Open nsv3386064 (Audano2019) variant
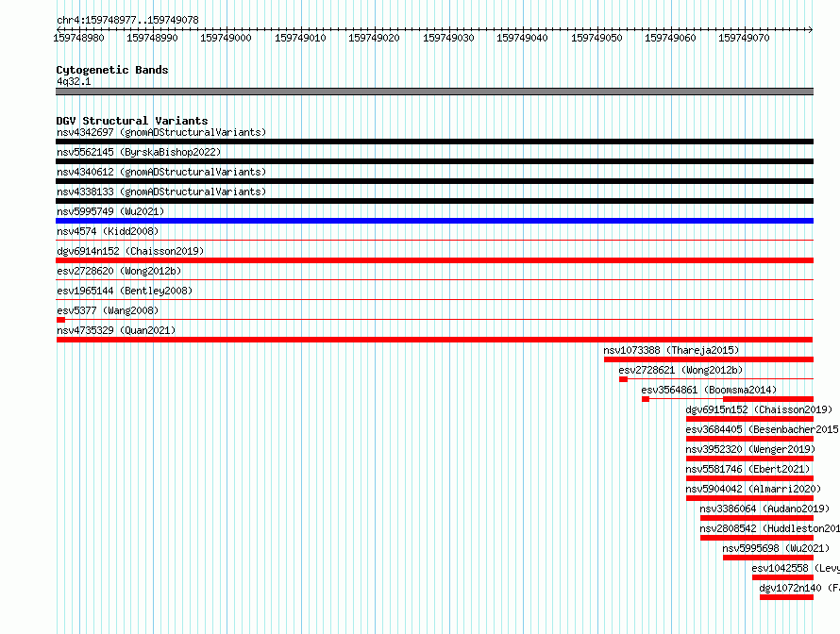Viewport: 840px width, 634px height. pos(764,509)
